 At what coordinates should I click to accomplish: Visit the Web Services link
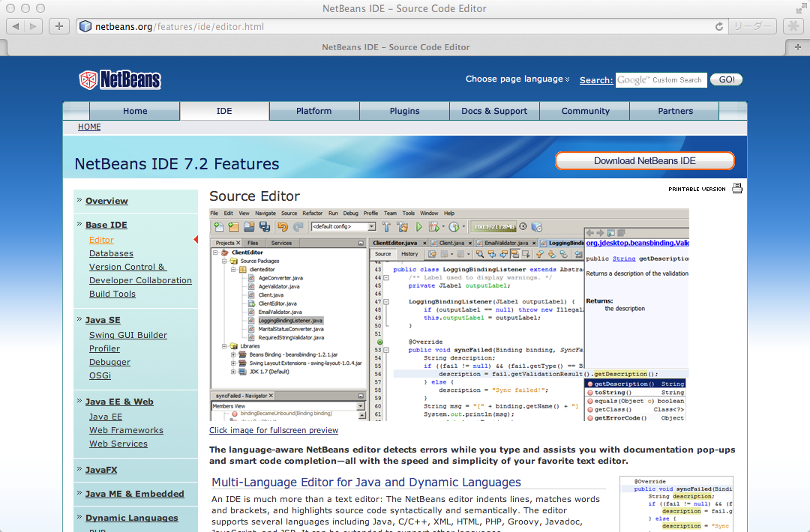click(118, 444)
